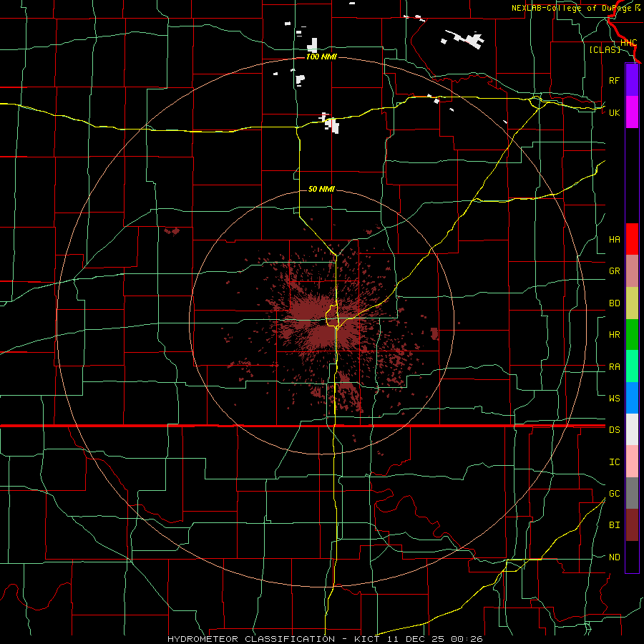Click the HR green legend swatch
The width and height of the screenshot is (644, 644).
pyautogui.click(x=632, y=334)
